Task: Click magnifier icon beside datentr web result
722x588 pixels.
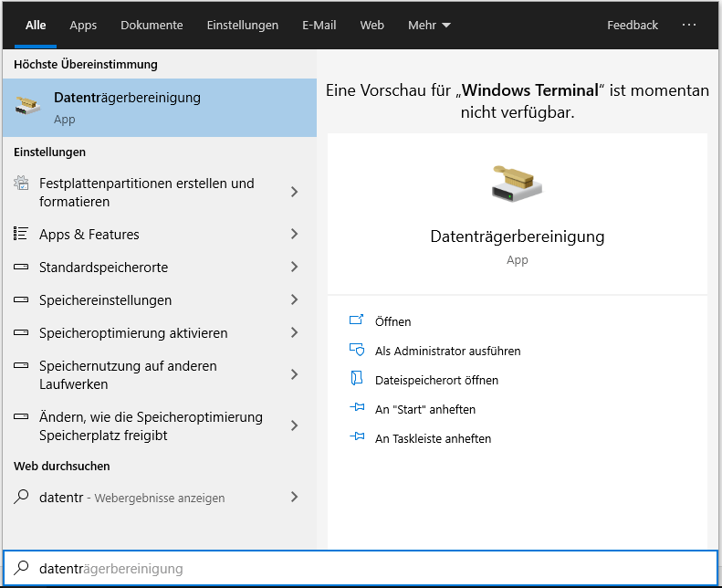Action: coord(21,497)
